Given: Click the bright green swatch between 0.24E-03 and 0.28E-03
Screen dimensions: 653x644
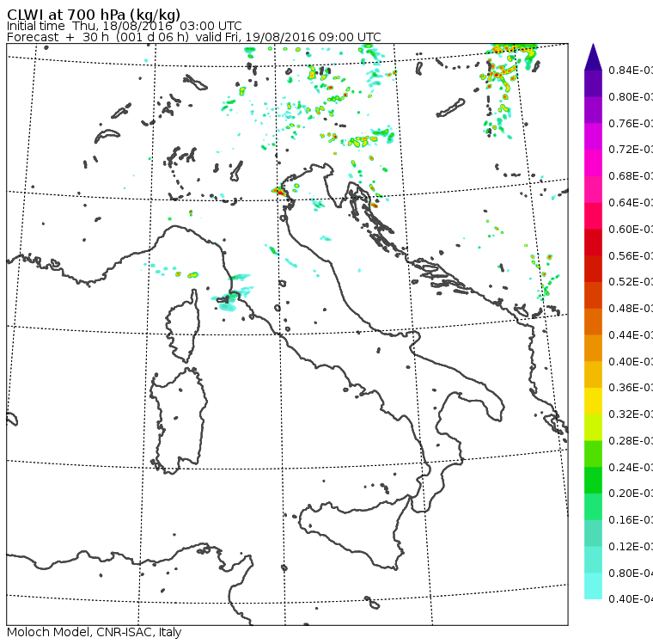Looking at the screenshot, I should pos(593,454).
